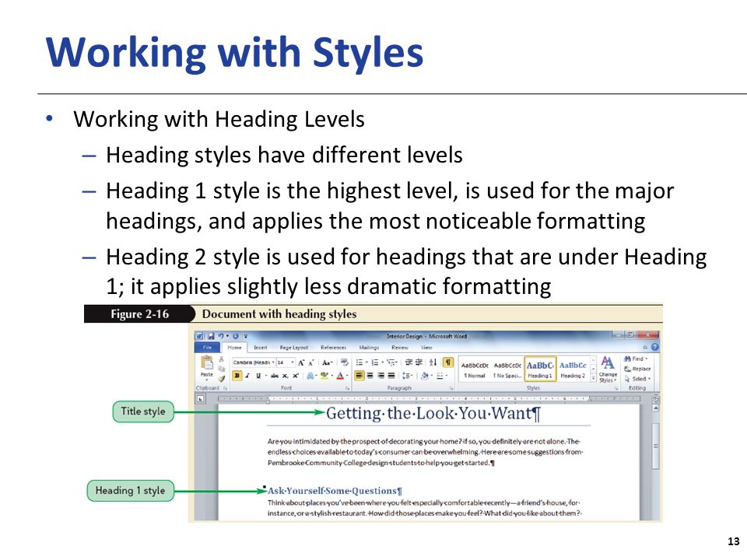This screenshot has width=747, height=560.
Task: Open the Styles pane launcher
Action: pyautogui.click(x=616, y=389)
